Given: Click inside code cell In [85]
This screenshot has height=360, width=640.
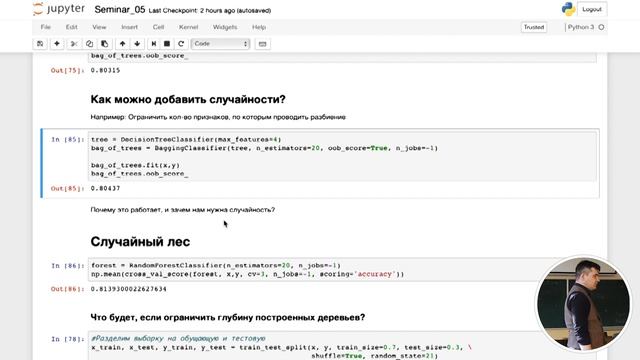Looking at the screenshot, I should [342, 156].
